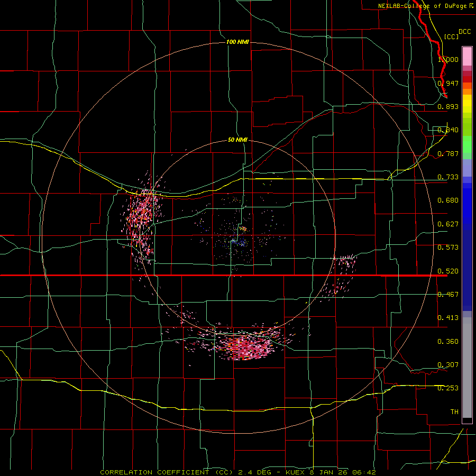This screenshot has height=476, width=476.
Task: Click the 0.360 scale value
Action: (448, 342)
